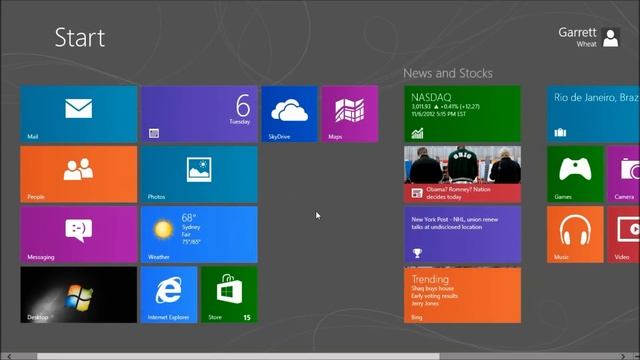Open the Bing Trending tile

(x=462, y=295)
